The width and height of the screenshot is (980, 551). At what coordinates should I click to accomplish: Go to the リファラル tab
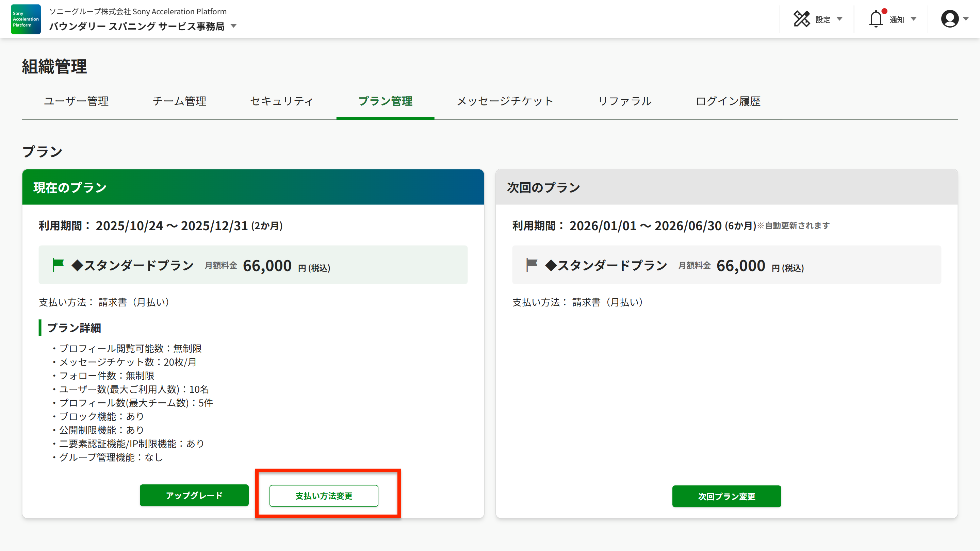pyautogui.click(x=625, y=101)
